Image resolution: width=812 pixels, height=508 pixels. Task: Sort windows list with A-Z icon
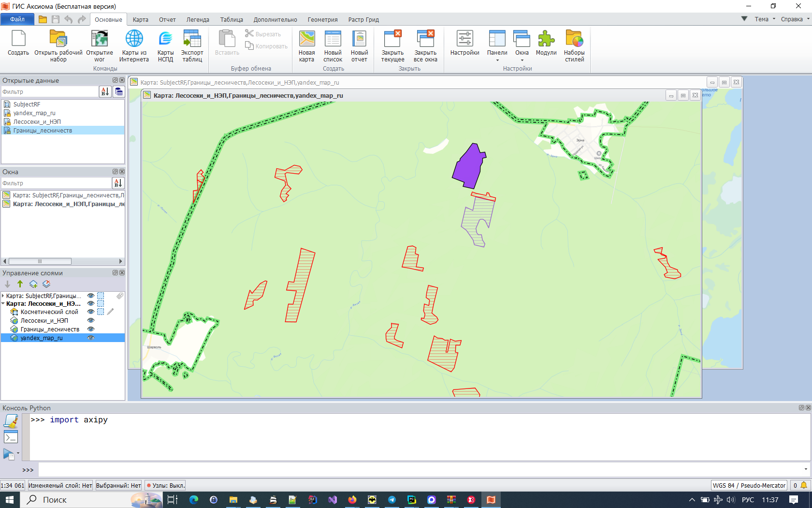click(x=118, y=183)
